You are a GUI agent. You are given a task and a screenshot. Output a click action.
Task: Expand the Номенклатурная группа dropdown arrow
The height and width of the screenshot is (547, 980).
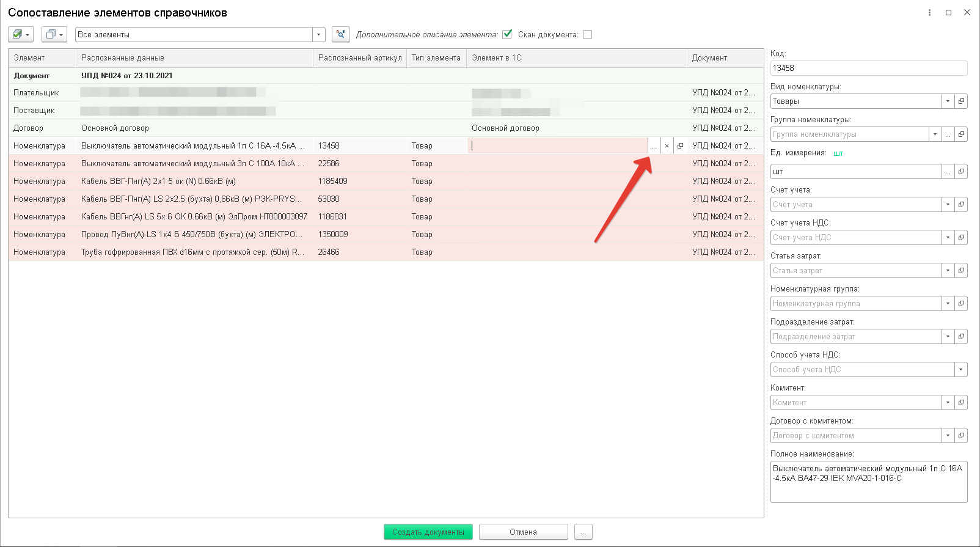[x=948, y=304]
